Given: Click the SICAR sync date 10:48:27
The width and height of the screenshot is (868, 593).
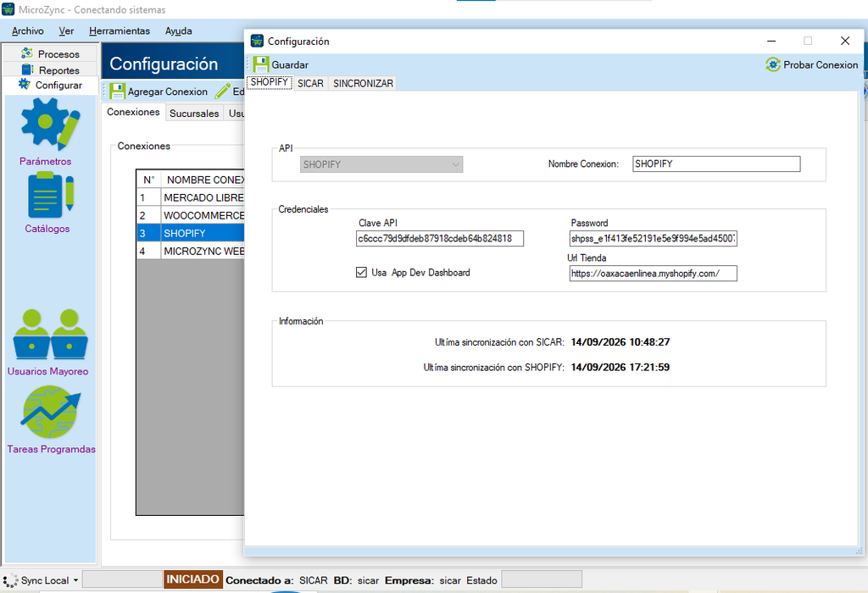Looking at the screenshot, I should point(620,342).
